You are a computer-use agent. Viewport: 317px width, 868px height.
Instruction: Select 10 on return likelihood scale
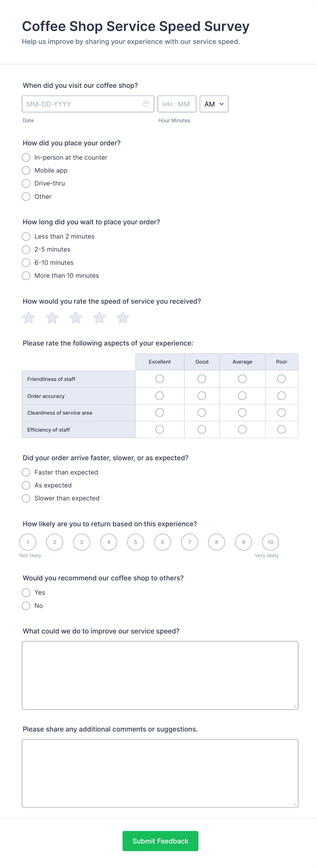270,542
